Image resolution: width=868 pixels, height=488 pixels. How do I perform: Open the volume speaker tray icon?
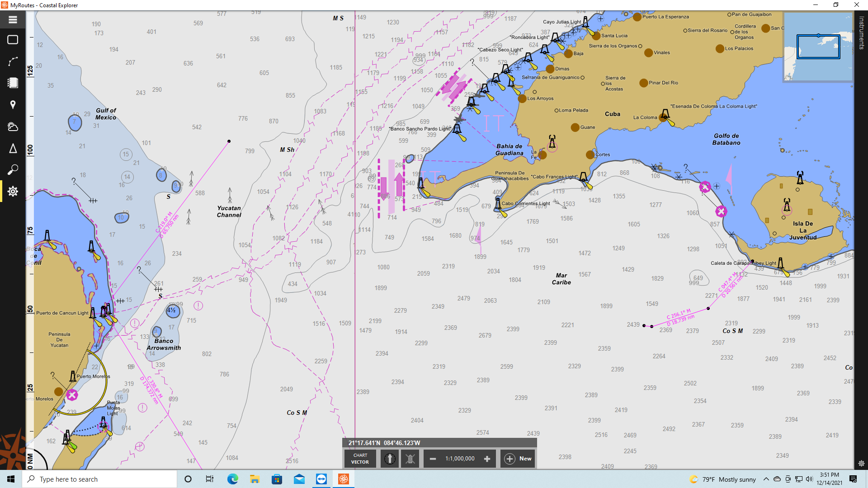[x=809, y=479]
